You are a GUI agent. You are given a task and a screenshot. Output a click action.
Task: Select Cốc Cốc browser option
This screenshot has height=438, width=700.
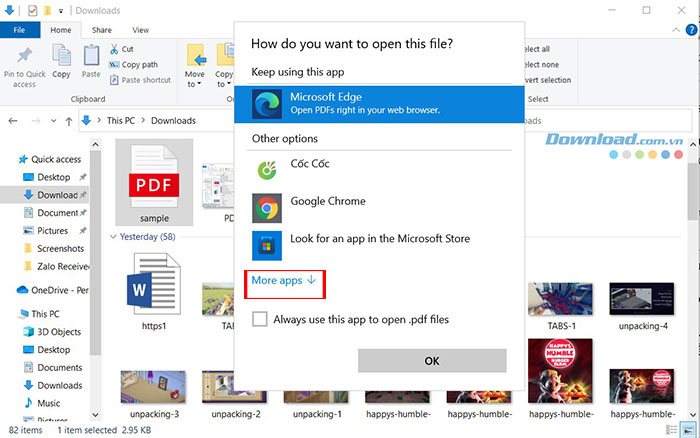[x=379, y=171]
